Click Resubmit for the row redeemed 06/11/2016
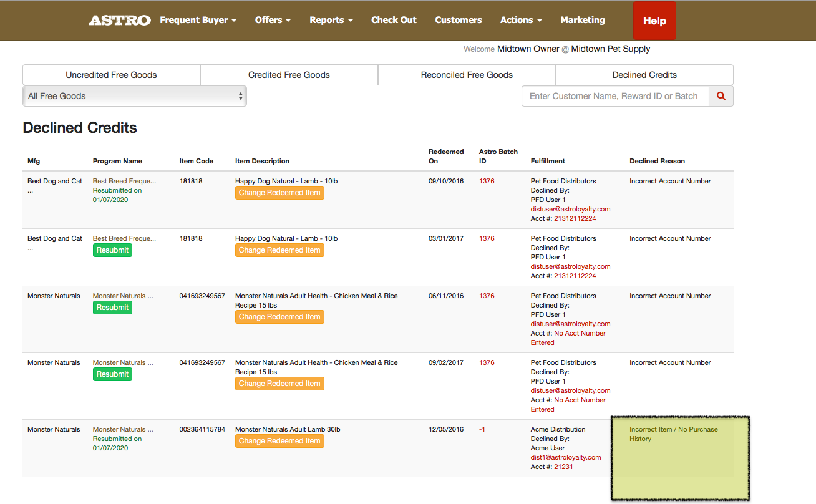Viewport: 816px width, 504px height. click(x=113, y=308)
